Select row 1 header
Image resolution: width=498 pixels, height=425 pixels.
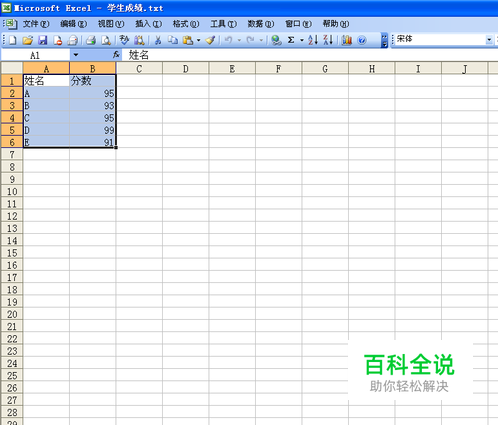pos(12,81)
